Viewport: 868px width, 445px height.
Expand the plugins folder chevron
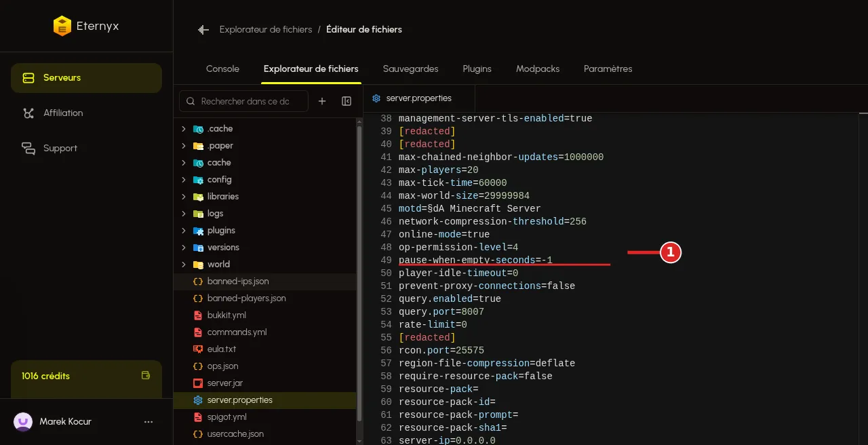pos(183,231)
